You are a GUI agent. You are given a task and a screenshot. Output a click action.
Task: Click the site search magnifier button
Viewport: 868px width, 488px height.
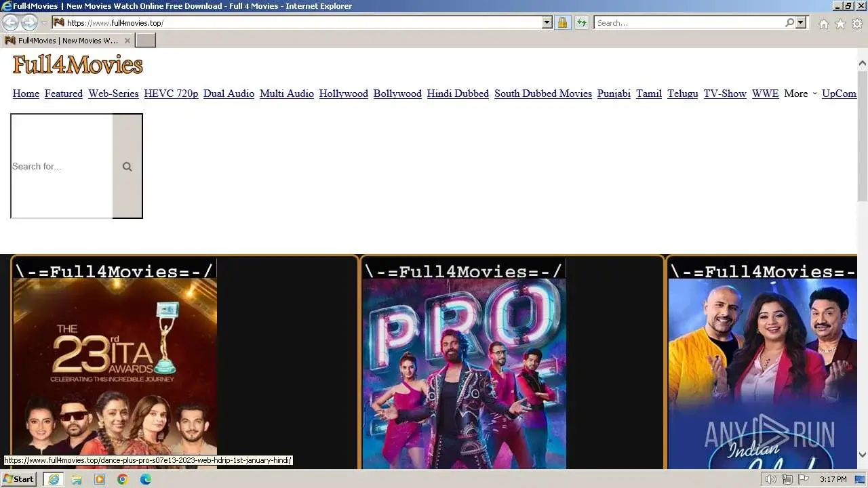[127, 166]
